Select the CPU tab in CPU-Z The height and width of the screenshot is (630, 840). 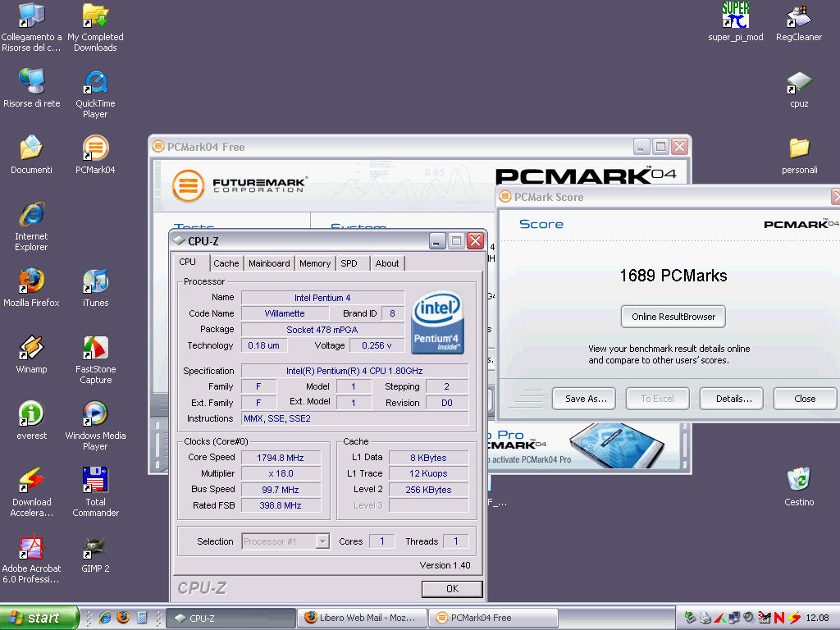pos(188,262)
